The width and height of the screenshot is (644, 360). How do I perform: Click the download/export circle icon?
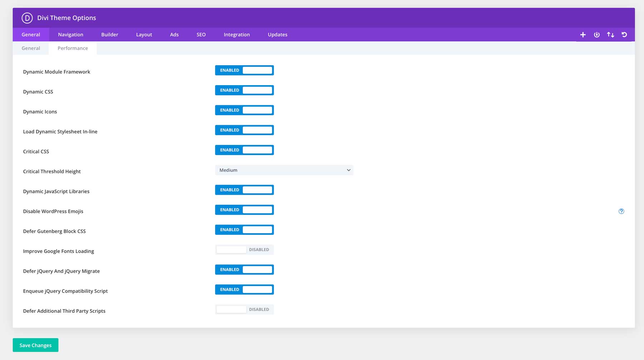(597, 34)
